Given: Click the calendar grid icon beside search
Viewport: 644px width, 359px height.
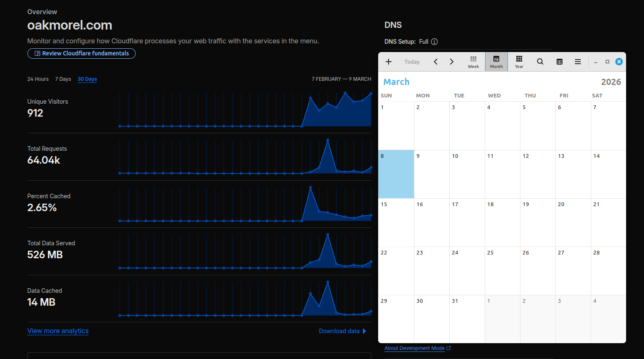Looking at the screenshot, I should pos(560,62).
